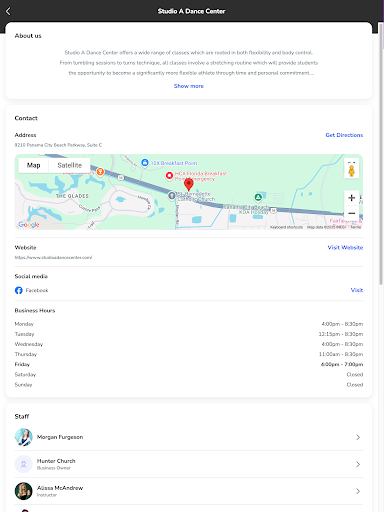Screen dimensions: 384x512
Task: Click the Facebook logo icon
Action: tap(19, 290)
